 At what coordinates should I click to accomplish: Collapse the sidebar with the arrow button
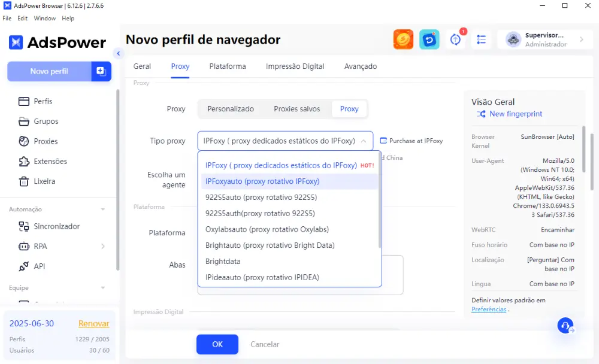pyautogui.click(x=118, y=53)
